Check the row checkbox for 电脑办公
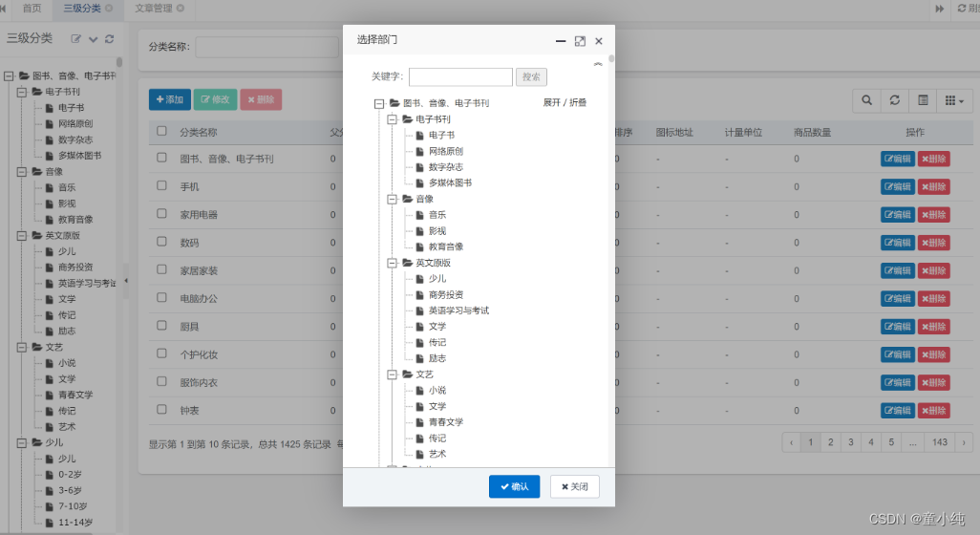This screenshot has width=980, height=535. point(161,297)
